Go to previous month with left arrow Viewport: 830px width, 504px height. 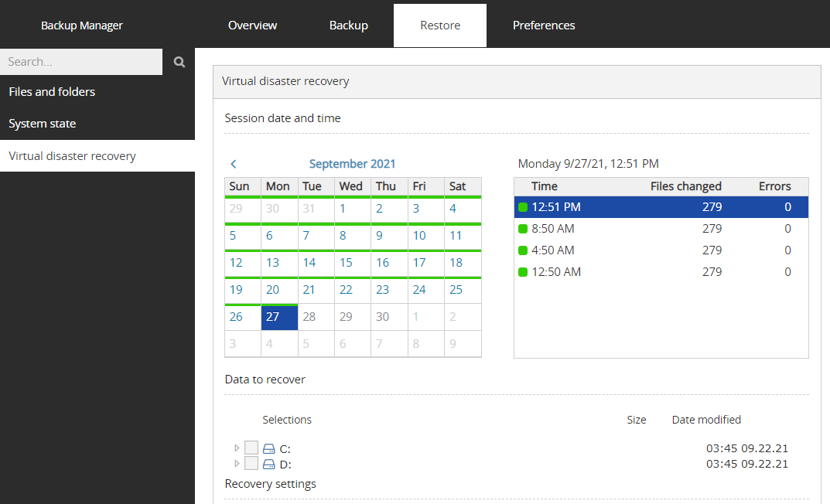(234, 164)
